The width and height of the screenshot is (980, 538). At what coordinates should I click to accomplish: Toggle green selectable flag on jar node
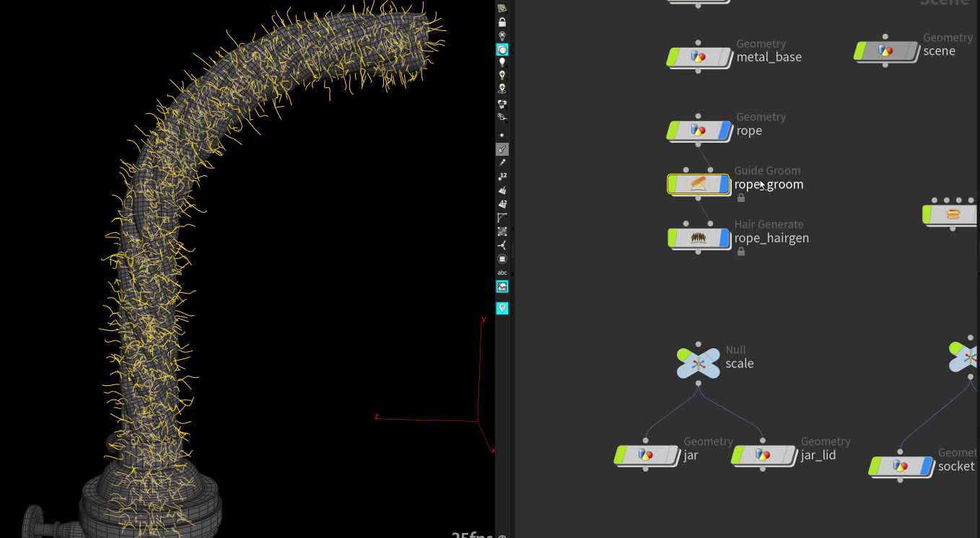pyautogui.click(x=620, y=455)
